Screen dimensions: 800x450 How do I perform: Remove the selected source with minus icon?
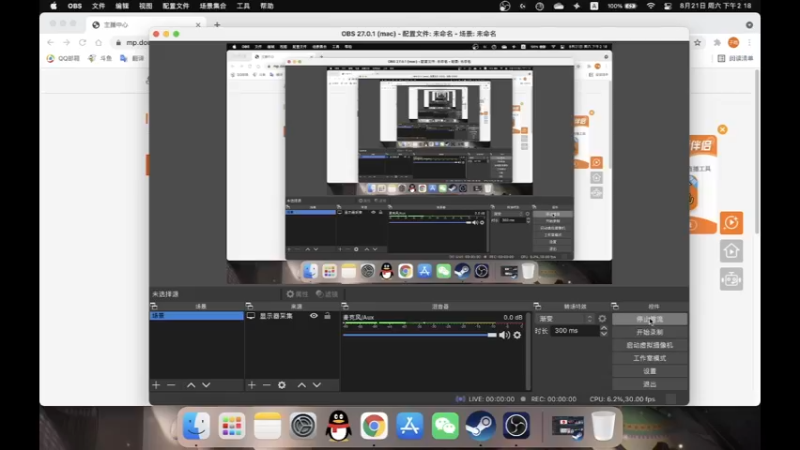pyautogui.click(x=266, y=385)
